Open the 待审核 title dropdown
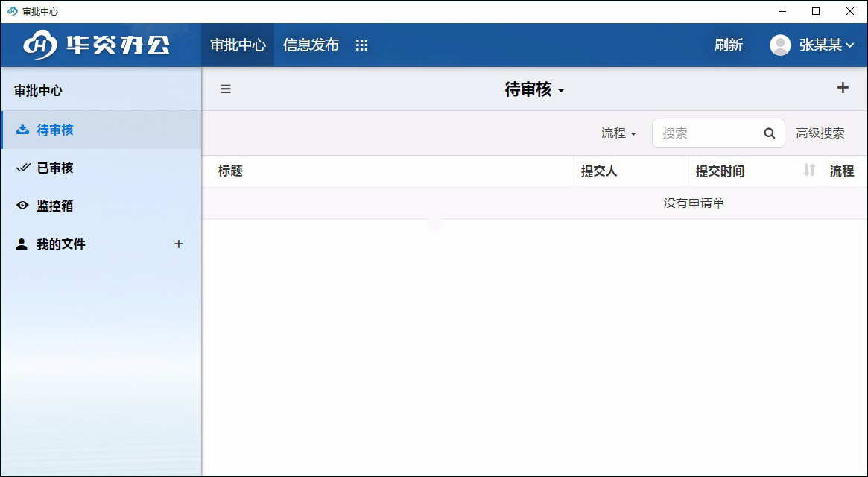 (x=534, y=89)
